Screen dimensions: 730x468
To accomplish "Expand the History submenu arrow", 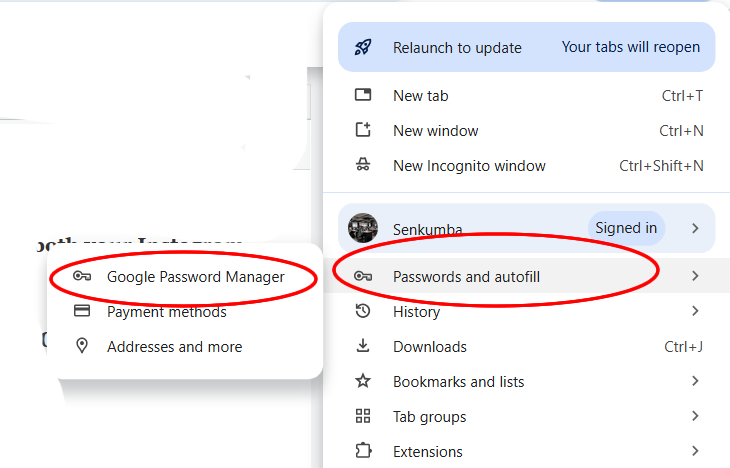I will [x=695, y=312].
